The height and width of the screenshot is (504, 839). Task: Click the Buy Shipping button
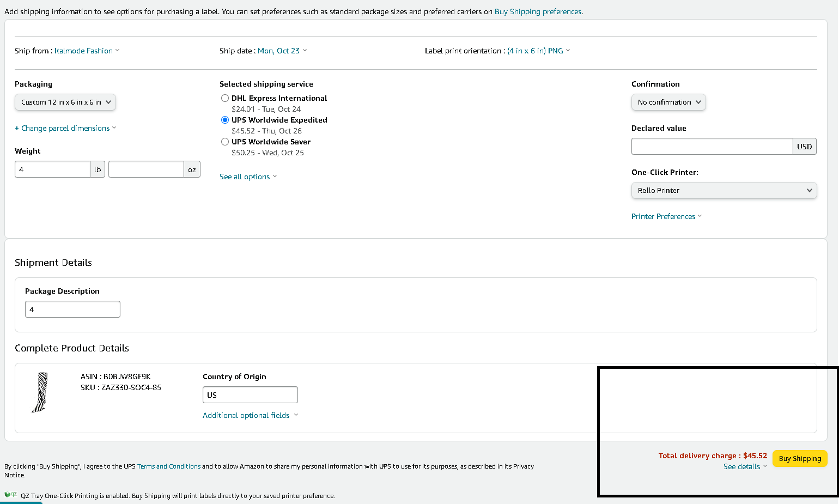[x=800, y=458]
